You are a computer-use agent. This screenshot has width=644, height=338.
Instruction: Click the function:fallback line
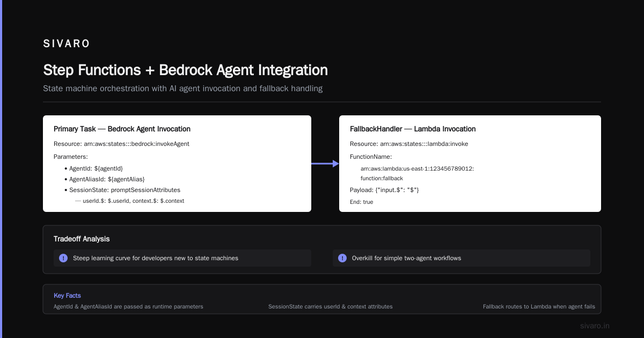tap(382, 178)
